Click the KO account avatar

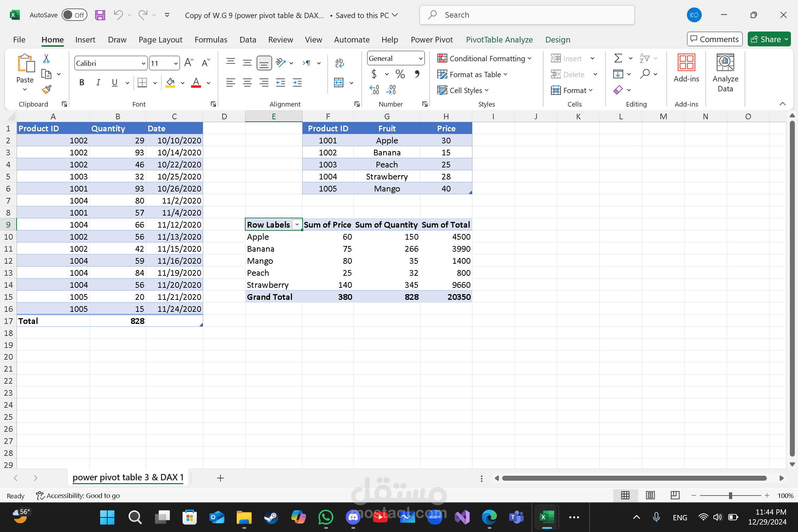(694, 15)
